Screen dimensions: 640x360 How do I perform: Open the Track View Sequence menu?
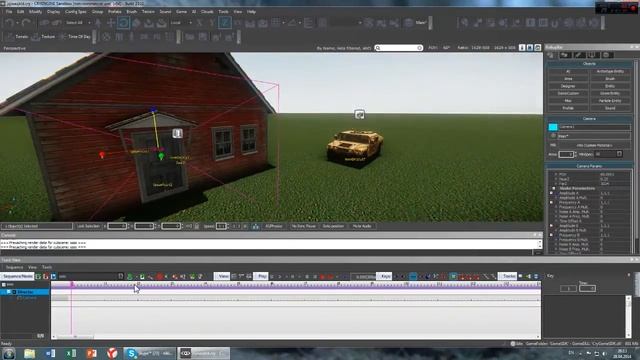[x=14, y=267]
